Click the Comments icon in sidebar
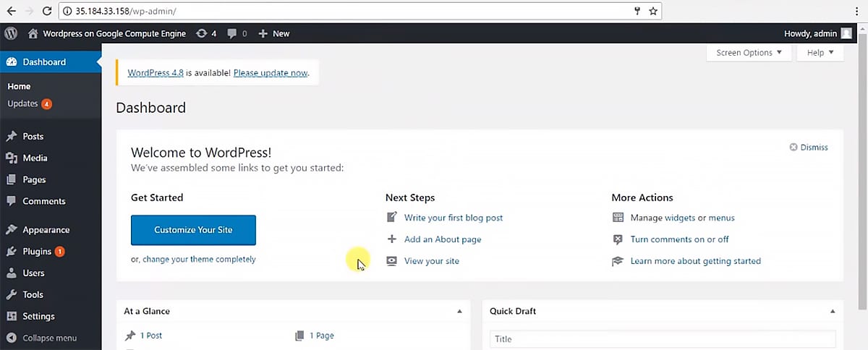868x350 pixels. [x=12, y=201]
